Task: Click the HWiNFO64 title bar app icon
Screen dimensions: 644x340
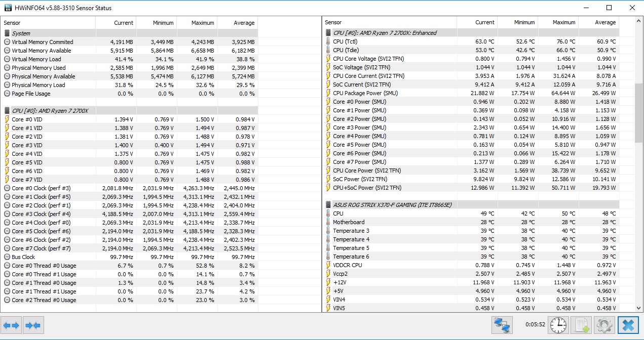Action: (x=7, y=8)
